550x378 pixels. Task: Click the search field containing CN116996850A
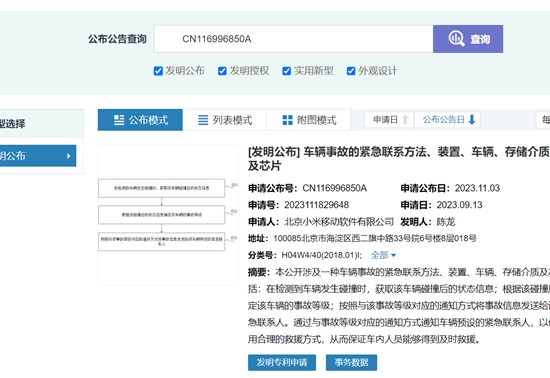[293, 39]
